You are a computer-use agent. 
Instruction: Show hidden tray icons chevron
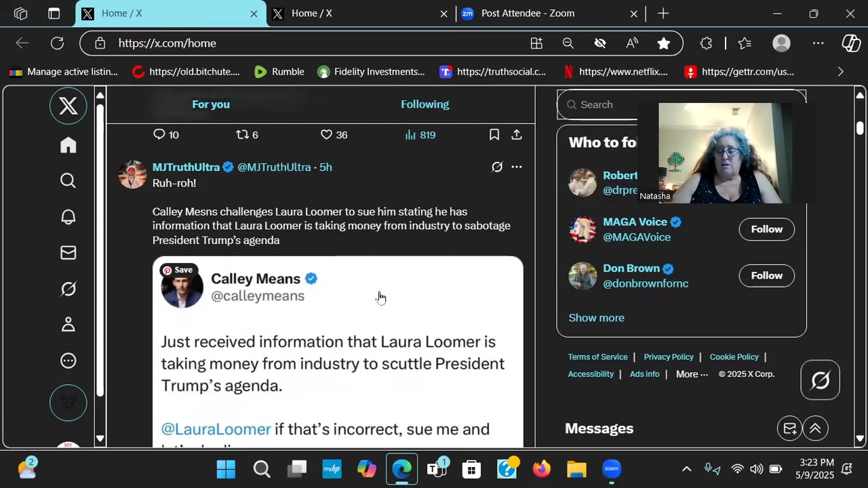pyautogui.click(x=686, y=469)
